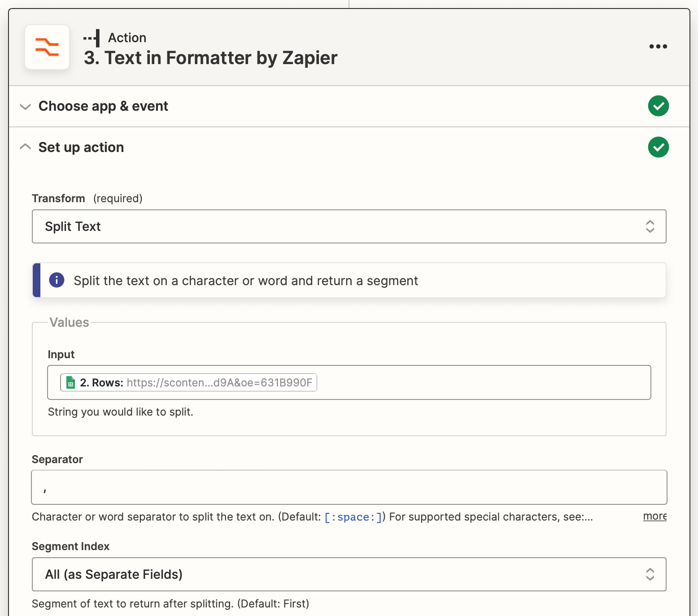698x616 pixels.
Task: Select the All as Separate Fields value
Action: coord(114,574)
